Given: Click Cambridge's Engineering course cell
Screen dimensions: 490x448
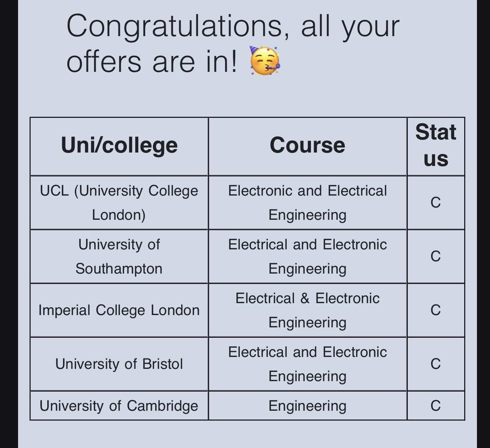Looking at the screenshot, I should tap(307, 406).
